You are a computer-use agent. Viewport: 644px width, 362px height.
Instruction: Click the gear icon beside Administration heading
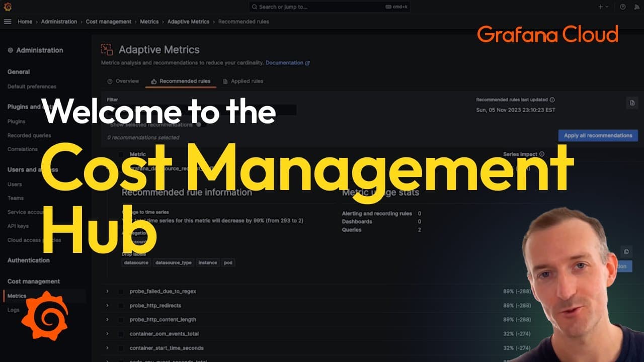[x=11, y=50]
